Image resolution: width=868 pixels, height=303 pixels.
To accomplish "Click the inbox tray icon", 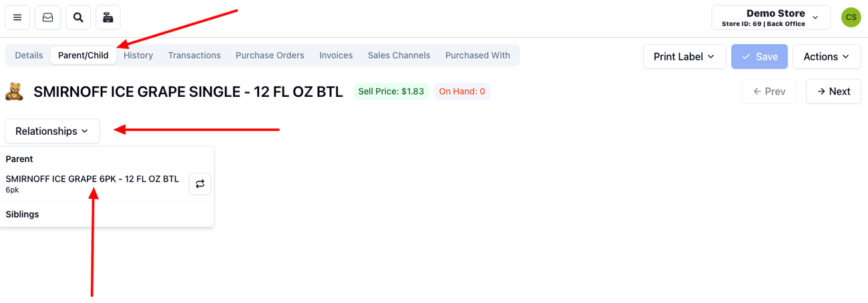I will 48,17.
